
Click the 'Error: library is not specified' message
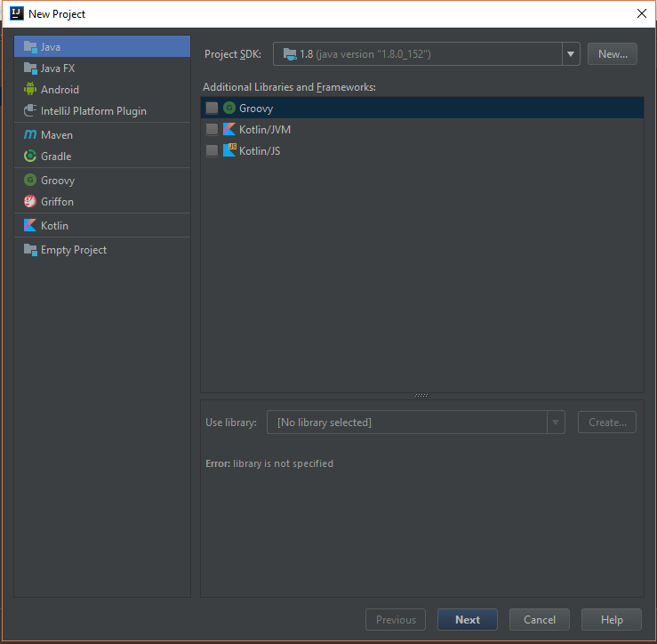click(269, 463)
